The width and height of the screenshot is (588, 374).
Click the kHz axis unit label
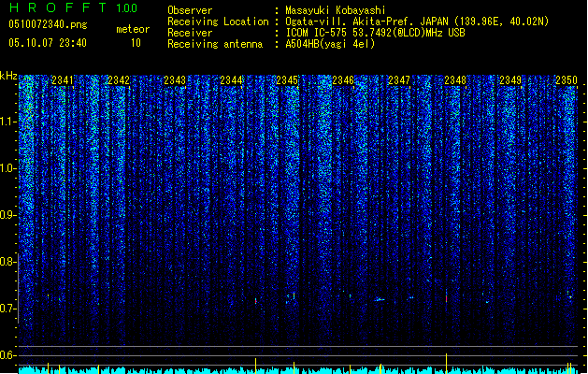pyautogui.click(x=8, y=76)
